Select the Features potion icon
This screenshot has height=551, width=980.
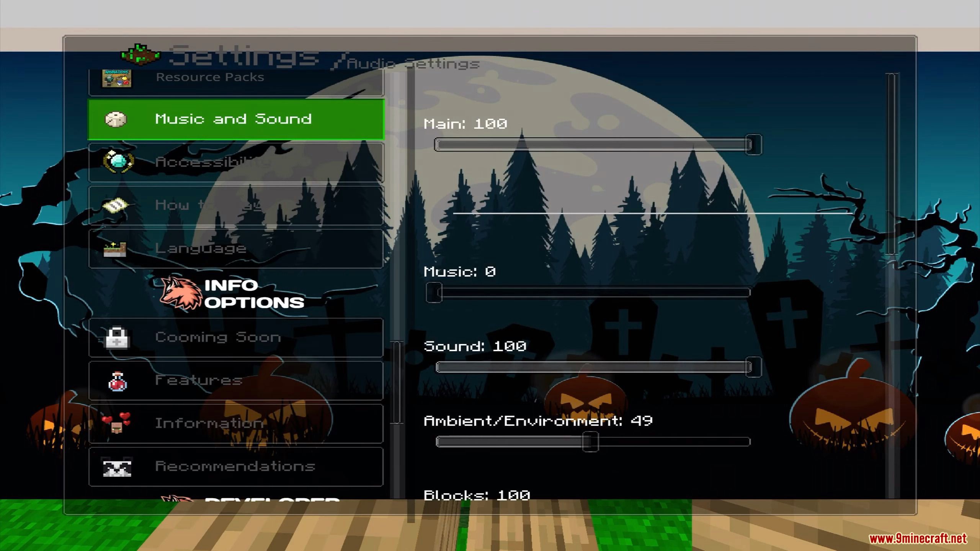[116, 380]
